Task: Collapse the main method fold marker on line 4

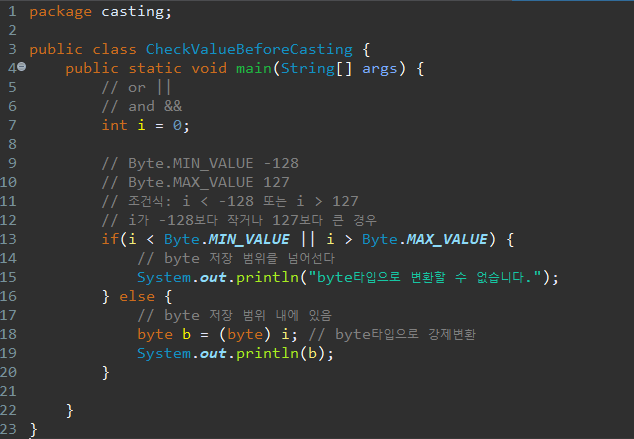Action: (x=22, y=67)
